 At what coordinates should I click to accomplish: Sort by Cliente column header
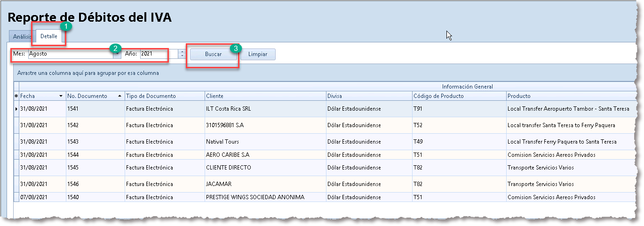coord(265,96)
